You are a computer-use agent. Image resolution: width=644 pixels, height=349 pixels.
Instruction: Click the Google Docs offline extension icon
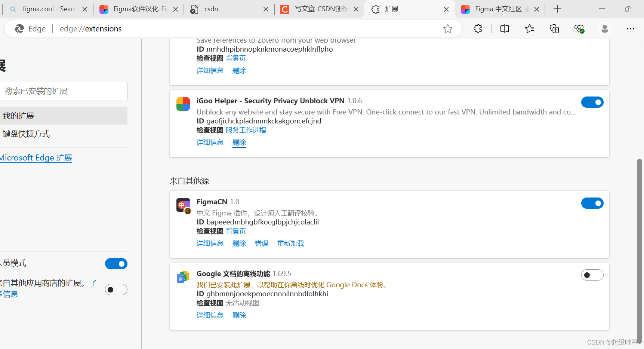pyautogui.click(x=183, y=277)
